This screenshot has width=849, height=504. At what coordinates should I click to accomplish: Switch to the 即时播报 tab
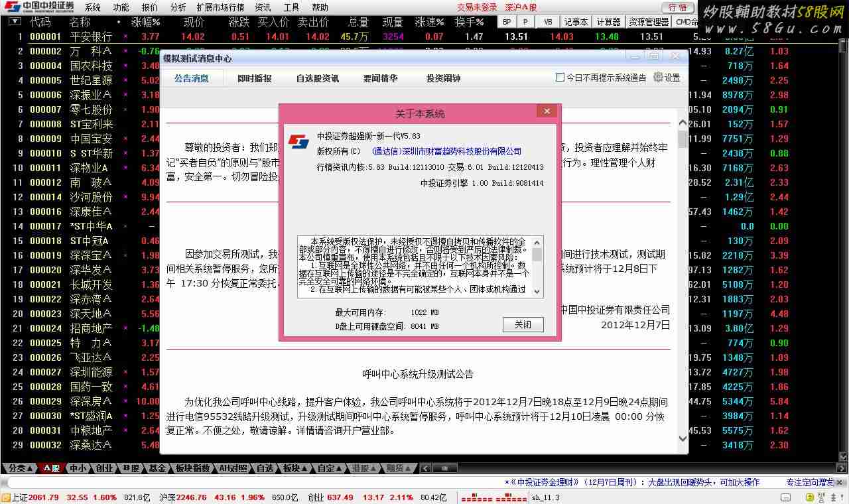(x=255, y=78)
